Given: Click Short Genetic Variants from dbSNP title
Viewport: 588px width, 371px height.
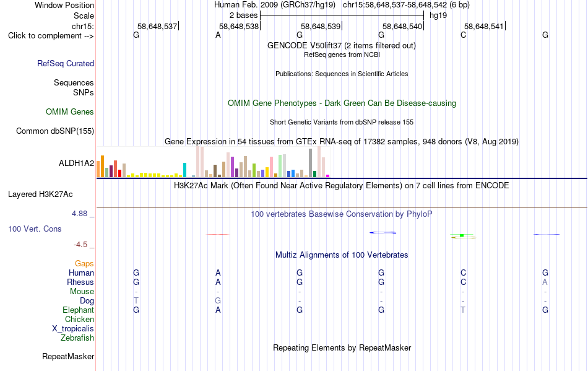Looking at the screenshot, I should tap(342, 122).
